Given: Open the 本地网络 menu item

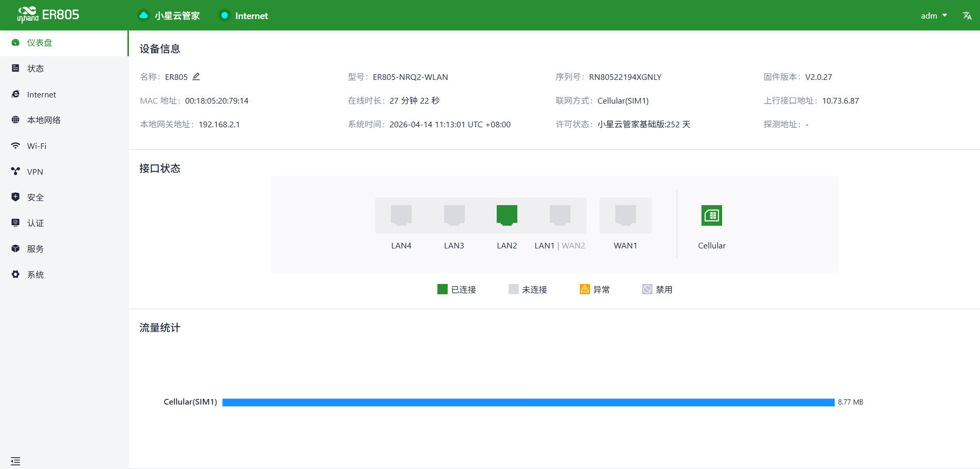Looking at the screenshot, I should coord(64,120).
